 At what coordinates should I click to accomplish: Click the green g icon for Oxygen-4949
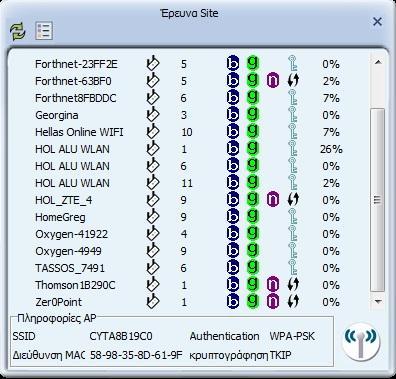pyautogui.click(x=253, y=250)
